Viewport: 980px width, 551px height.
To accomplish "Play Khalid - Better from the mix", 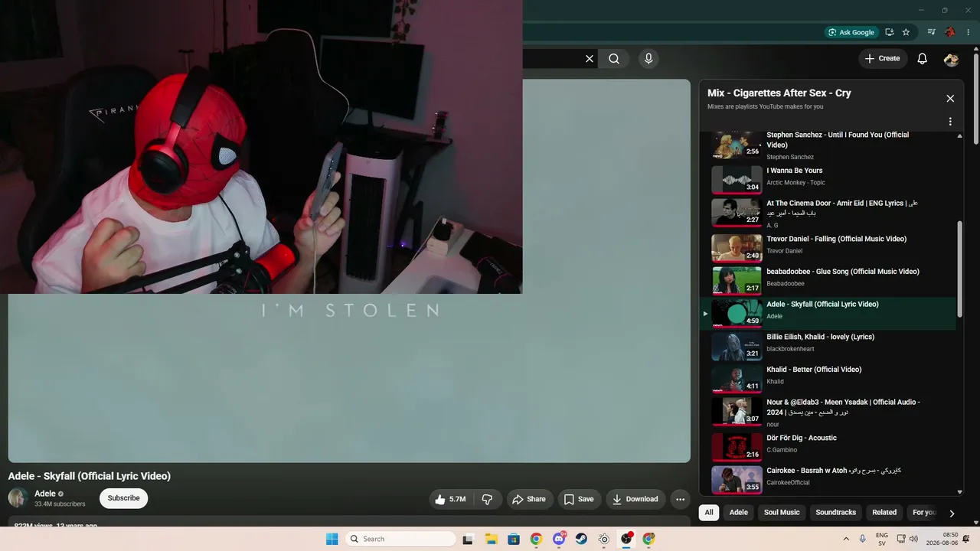I will pyautogui.click(x=829, y=379).
